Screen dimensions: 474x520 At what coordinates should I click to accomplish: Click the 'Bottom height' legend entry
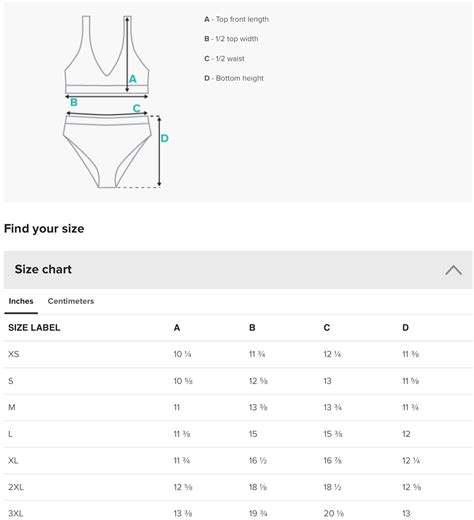[x=234, y=78]
